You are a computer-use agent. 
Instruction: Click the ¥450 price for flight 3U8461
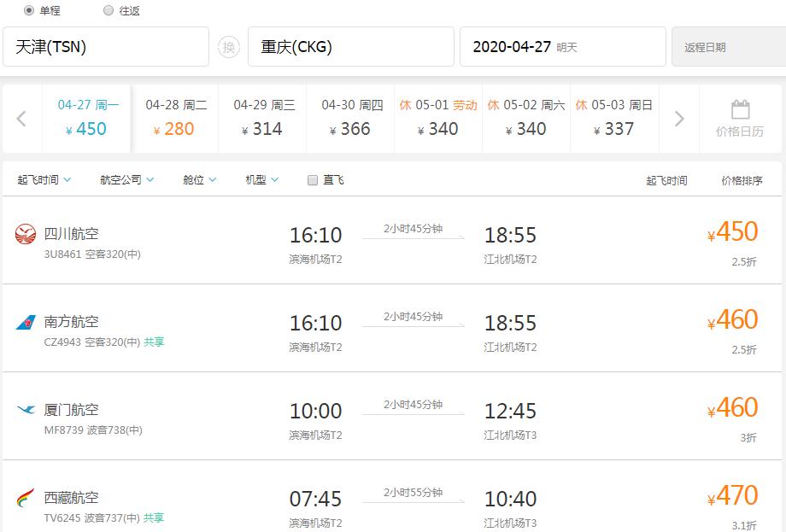tap(733, 231)
